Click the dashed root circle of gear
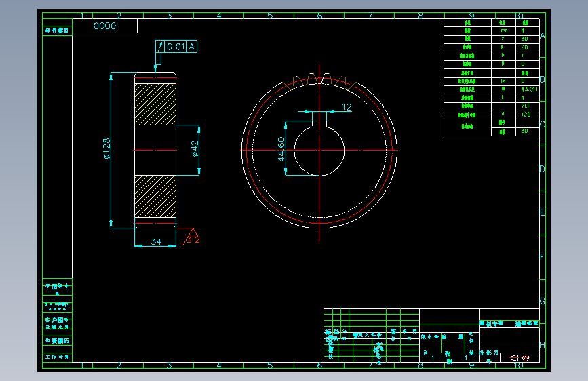Screen dimensions: 588x381 tap(319, 151)
